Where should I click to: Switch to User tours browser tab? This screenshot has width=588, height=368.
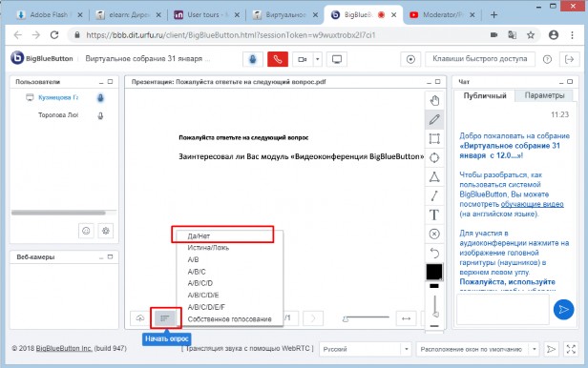206,14
